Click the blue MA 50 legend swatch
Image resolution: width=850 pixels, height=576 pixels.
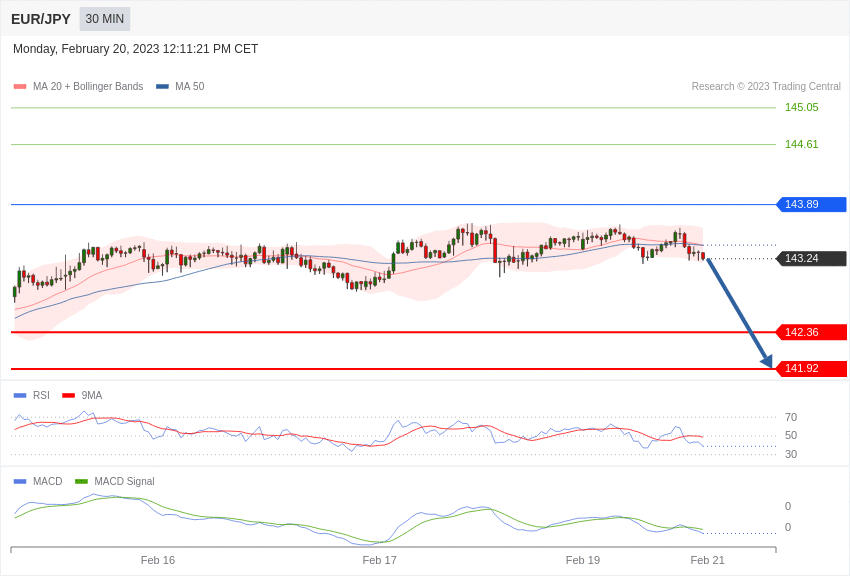click(x=162, y=87)
